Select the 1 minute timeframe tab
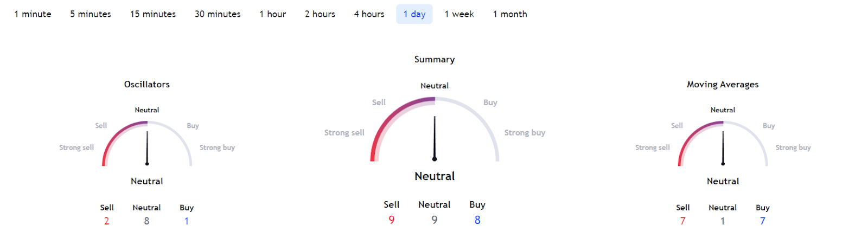 point(33,14)
